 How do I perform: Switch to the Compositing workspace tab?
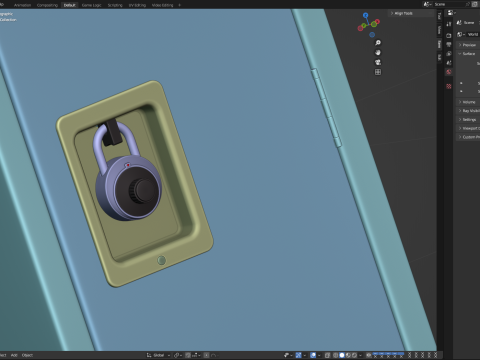[47, 5]
